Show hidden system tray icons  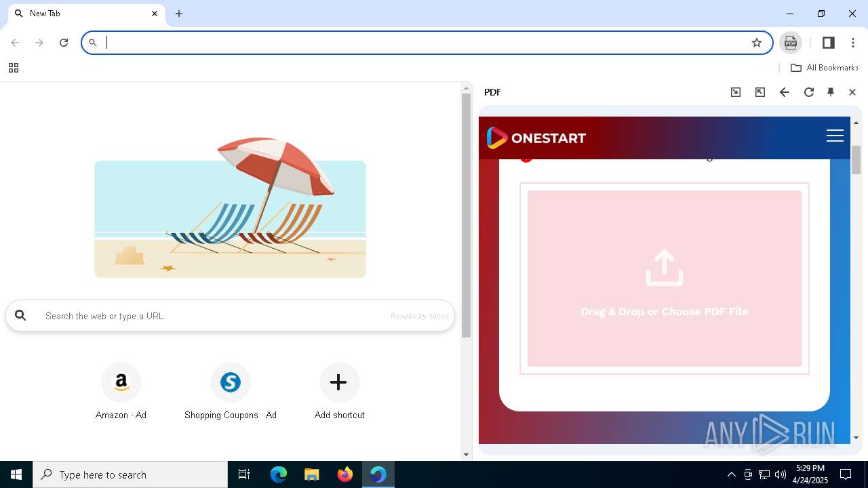click(x=732, y=474)
